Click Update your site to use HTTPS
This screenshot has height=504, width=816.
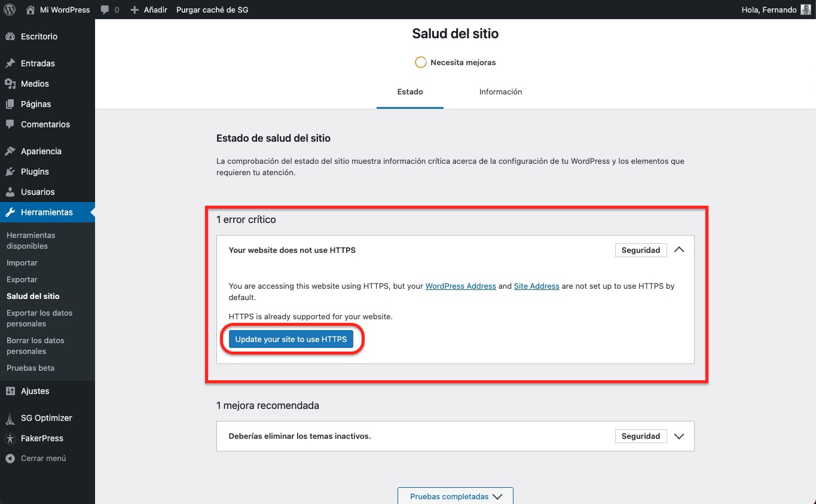pyautogui.click(x=291, y=339)
